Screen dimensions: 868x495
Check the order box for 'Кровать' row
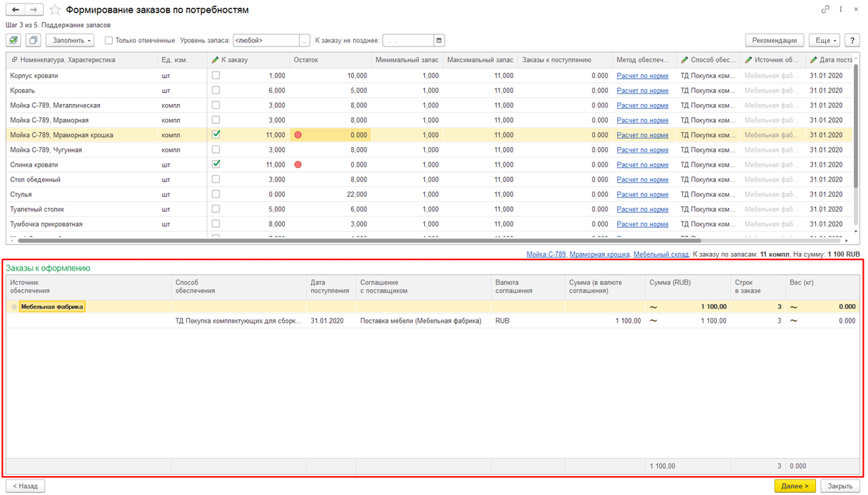click(216, 90)
